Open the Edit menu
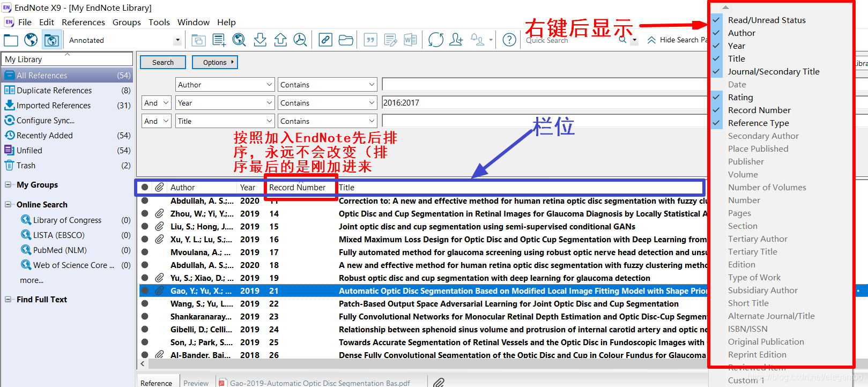 tap(47, 23)
